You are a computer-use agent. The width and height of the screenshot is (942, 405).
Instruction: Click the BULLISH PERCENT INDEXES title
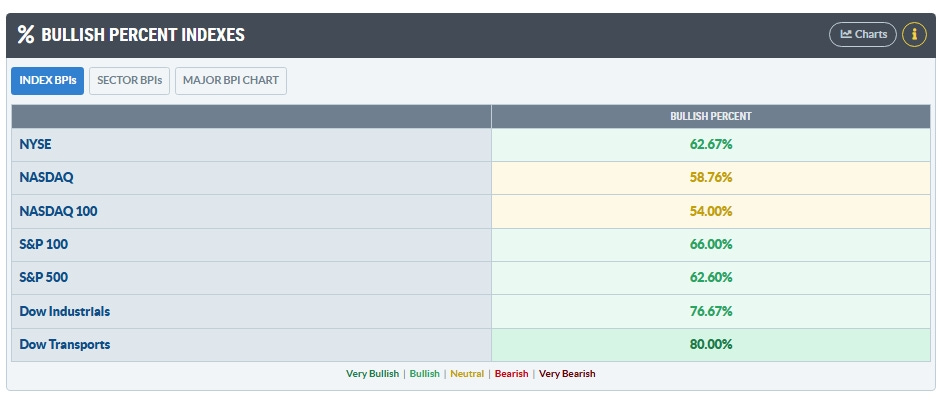coord(143,35)
